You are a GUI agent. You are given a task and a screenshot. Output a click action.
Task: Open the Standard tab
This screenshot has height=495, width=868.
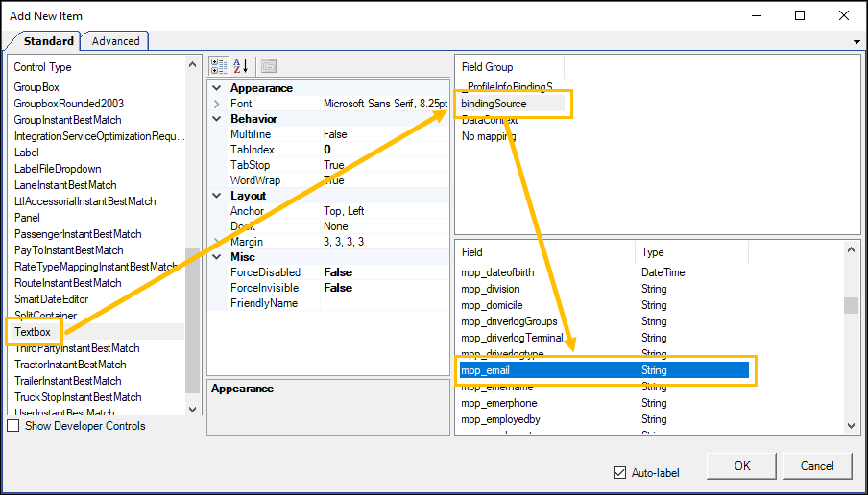point(49,41)
